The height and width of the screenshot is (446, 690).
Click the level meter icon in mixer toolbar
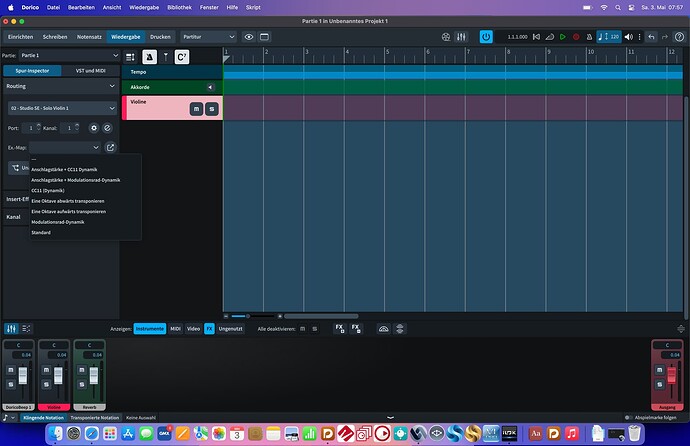(384, 329)
